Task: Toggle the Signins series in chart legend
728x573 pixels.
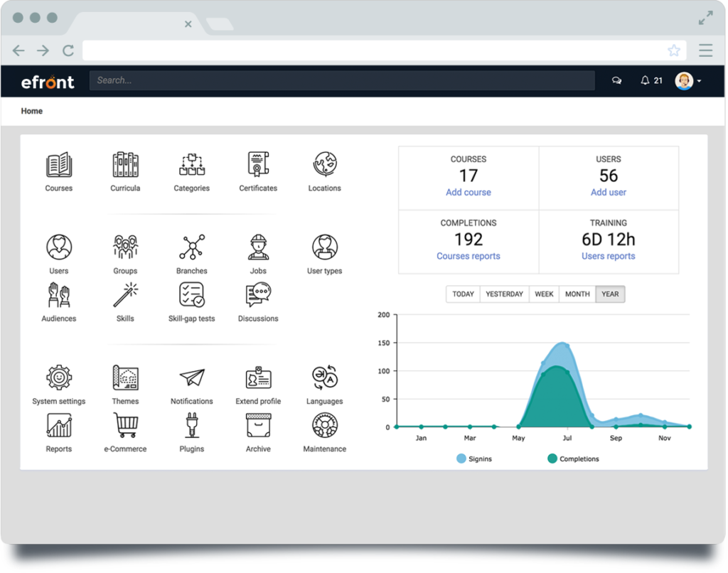Action: point(474,459)
